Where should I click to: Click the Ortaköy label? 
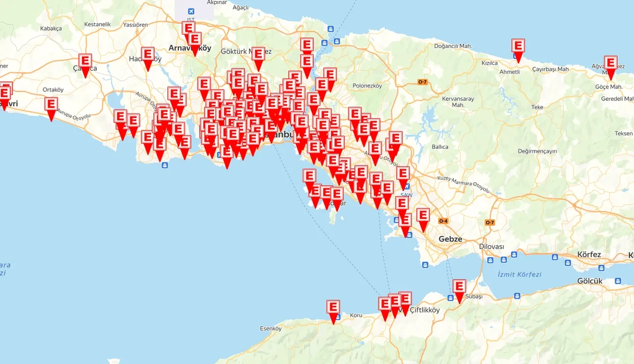pos(53,90)
